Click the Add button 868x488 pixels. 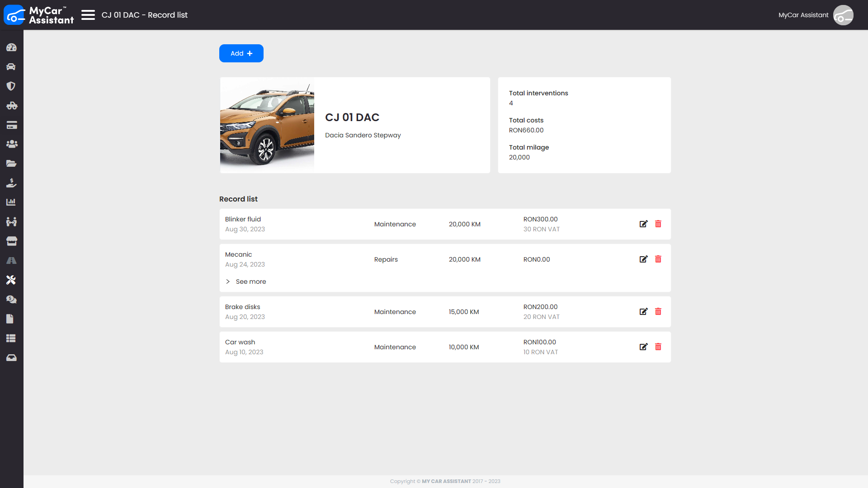pos(241,53)
